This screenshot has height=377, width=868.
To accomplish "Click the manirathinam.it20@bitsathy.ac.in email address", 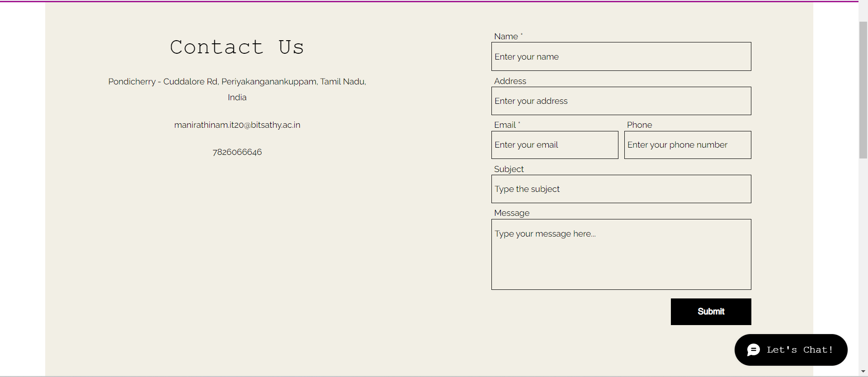I will pyautogui.click(x=237, y=125).
